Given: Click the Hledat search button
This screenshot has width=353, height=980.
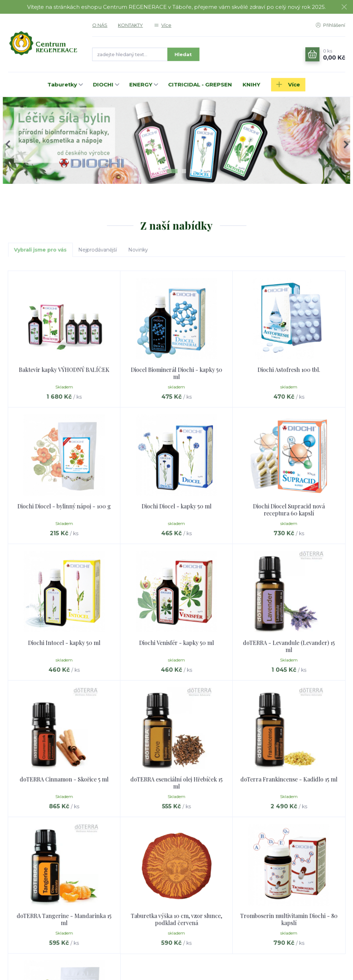Looking at the screenshot, I should tap(183, 54).
